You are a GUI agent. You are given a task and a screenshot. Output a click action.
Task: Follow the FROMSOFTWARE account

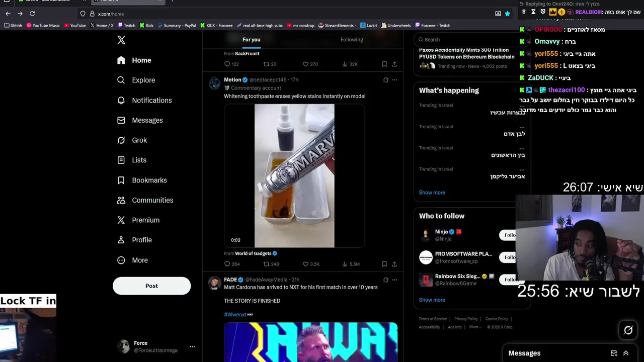click(x=509, y=257)
